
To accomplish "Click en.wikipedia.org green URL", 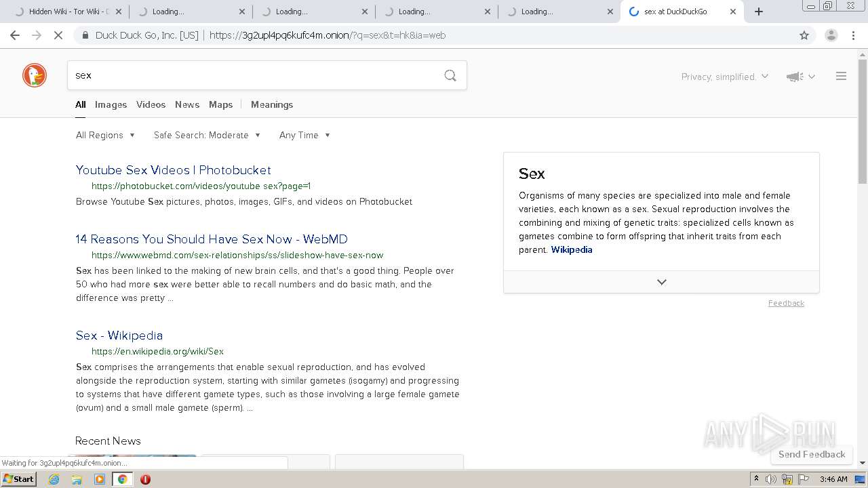I will tap(157, 351).
